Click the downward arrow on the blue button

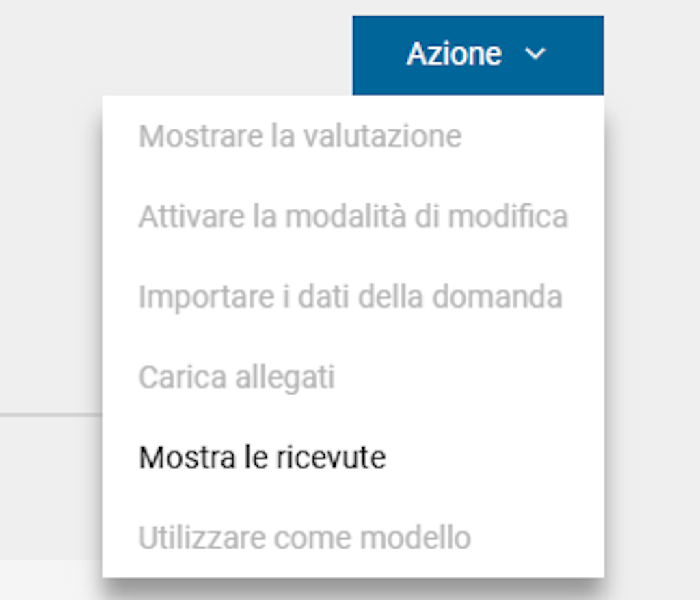(535, 54)
